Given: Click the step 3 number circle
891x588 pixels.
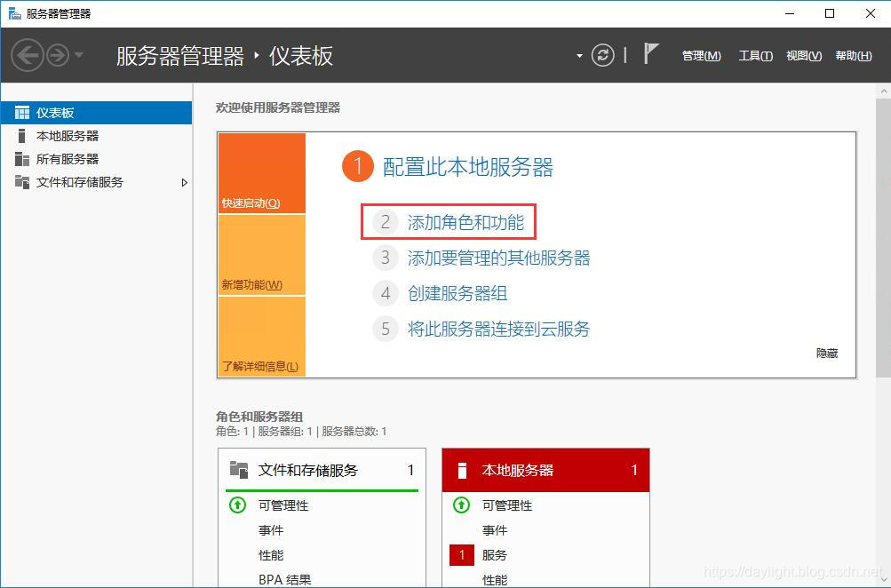Looking at the screenshot, I should pyautogui.click(x=386, y=258).
